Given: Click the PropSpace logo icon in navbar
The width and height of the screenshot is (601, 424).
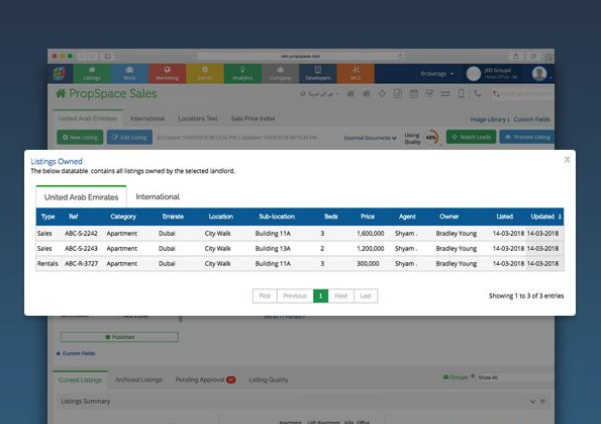Looking at the screenshot, I should 59,73.
